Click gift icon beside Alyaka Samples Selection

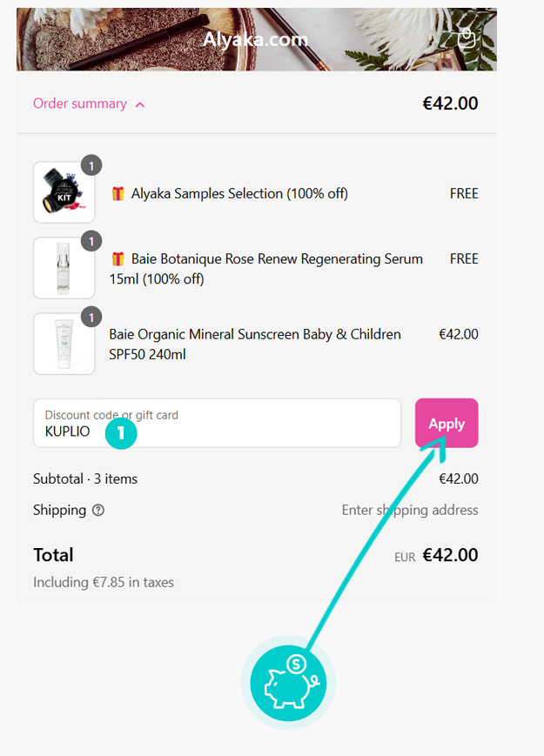[118, 194]
